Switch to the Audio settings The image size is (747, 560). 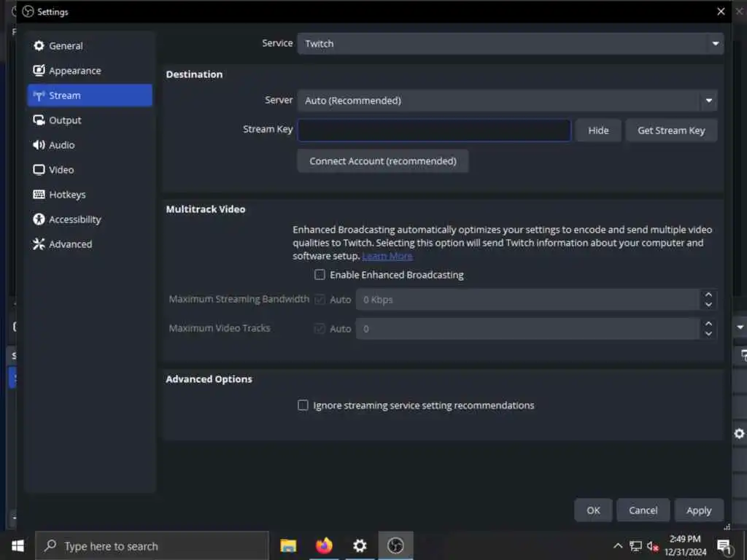(x=90, y=145)
